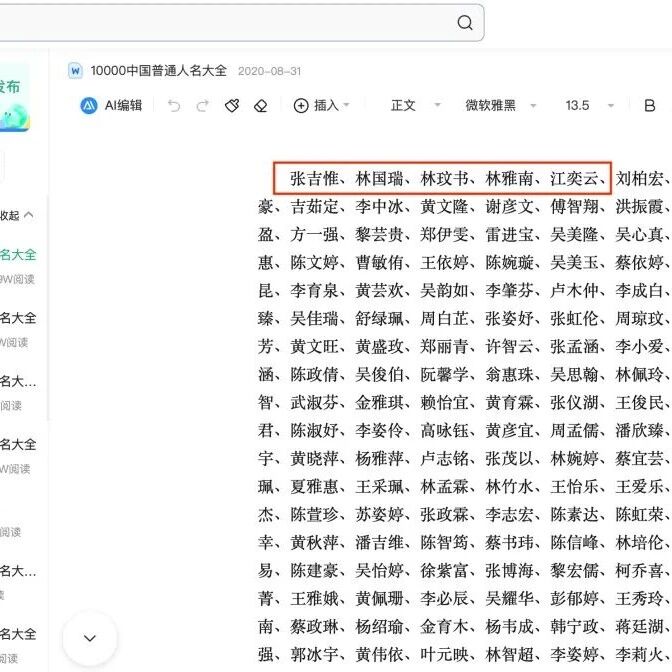The height and width of the screenshot is (672, 672).
Task: Open the AI编辑 assistant
Action: [112, 106]
